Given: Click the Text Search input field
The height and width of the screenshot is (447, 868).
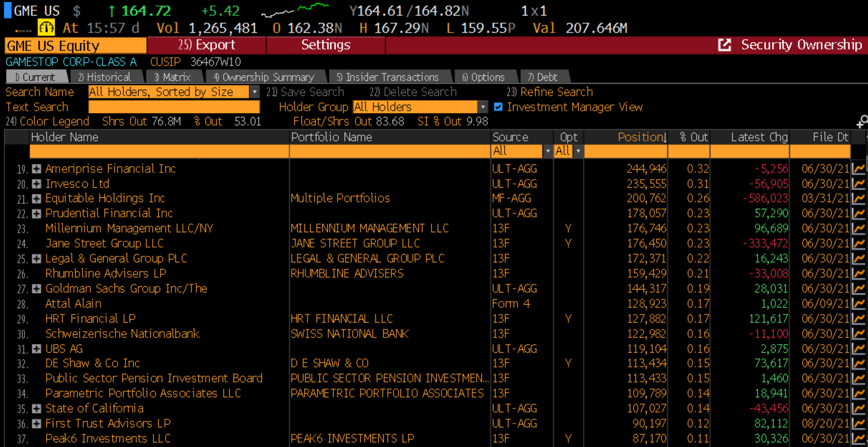Looking at the screenshot, I should pyautogui.click(x=174, y=107).
